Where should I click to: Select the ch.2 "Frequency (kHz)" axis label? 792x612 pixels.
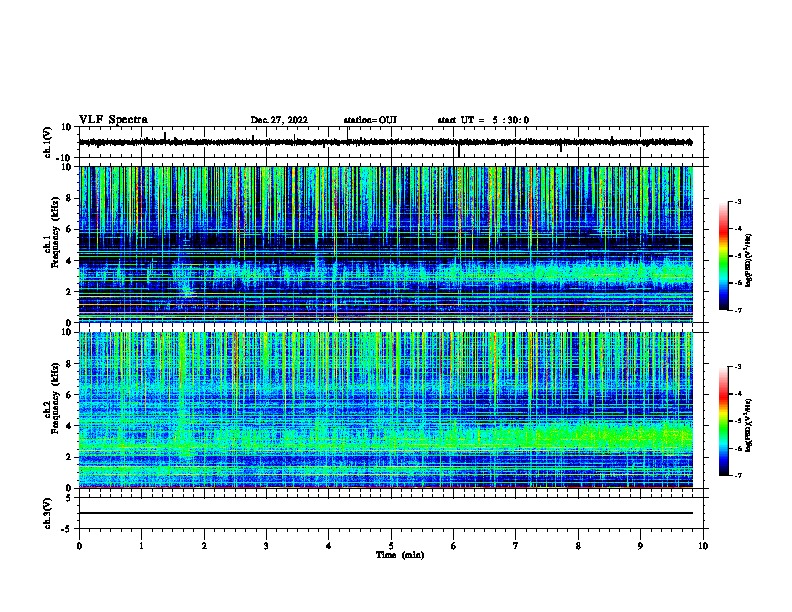pyautogui.click(x=55, y=398)
